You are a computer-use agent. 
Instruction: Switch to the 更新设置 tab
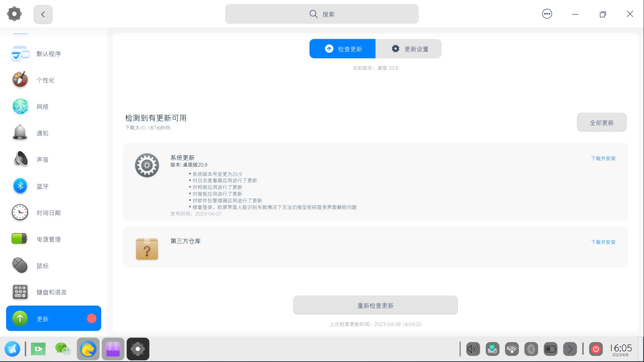tap(408, 49)
